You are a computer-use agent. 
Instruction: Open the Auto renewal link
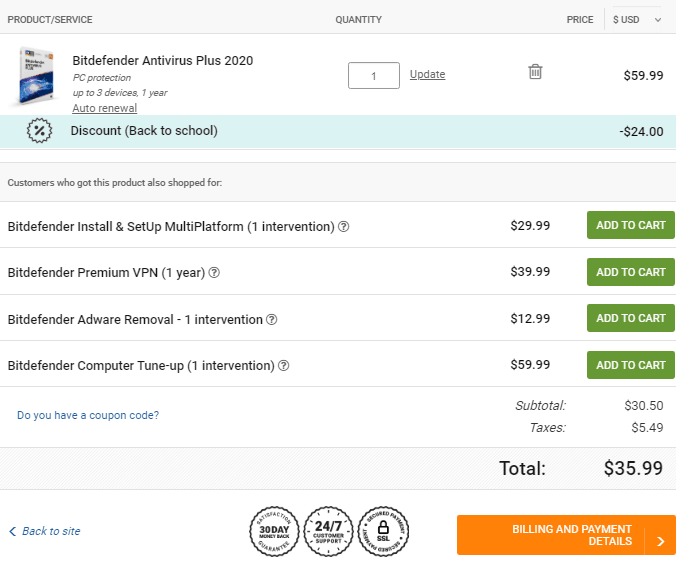(x=105, y=108)
